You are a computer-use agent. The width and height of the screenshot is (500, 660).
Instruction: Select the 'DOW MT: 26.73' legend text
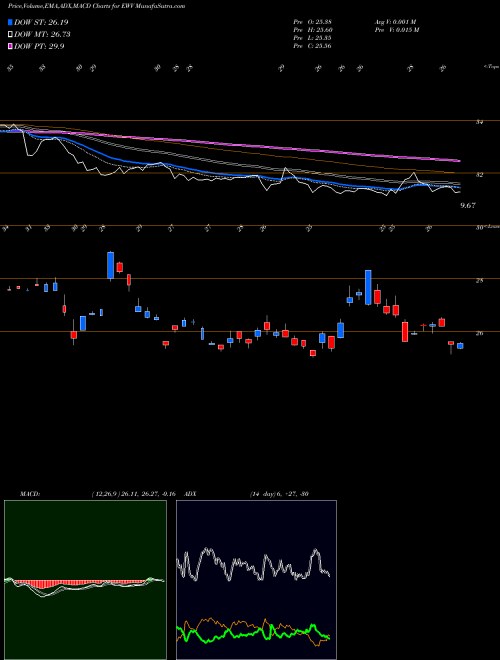[x=42, y=34]
